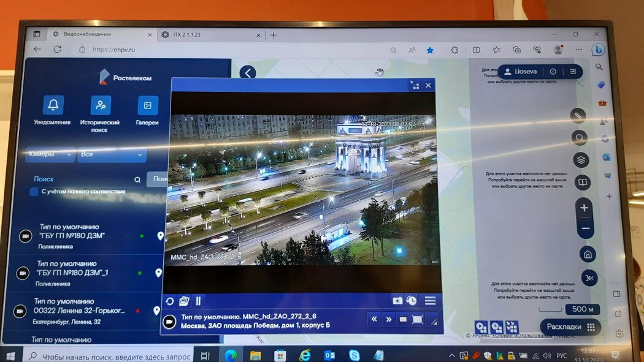644x362 pixels.
Task: Open File Explorer from taskbar
Action: 256,355
